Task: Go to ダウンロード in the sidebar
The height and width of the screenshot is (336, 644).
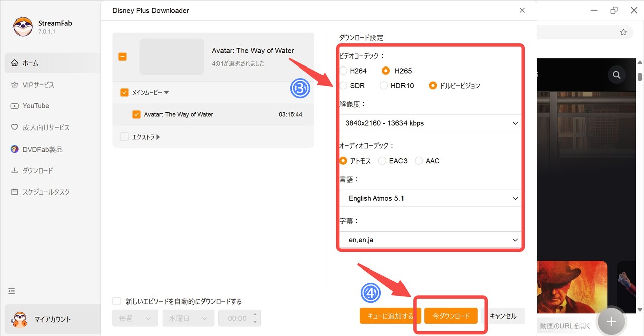Action: [38, 171]
